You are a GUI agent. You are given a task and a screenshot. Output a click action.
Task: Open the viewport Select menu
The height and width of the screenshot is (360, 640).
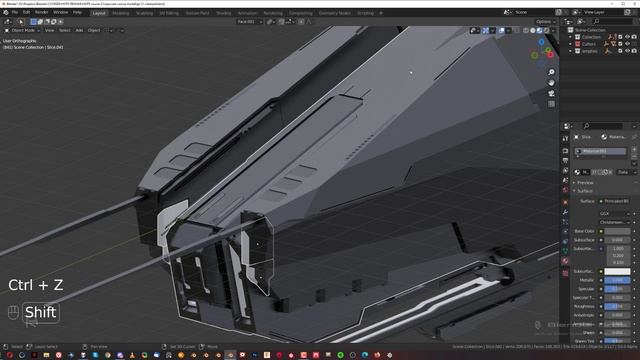[64, 30]
